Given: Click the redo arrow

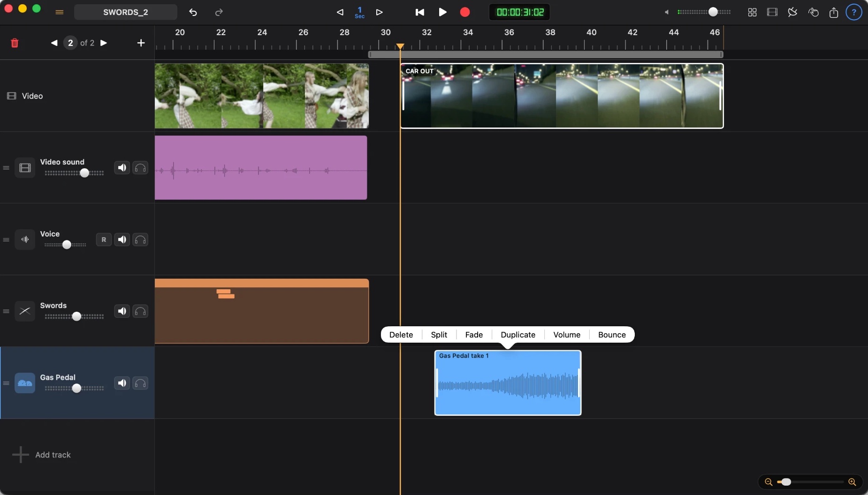Looking at the screenshot, I should [x=219, y=12].
